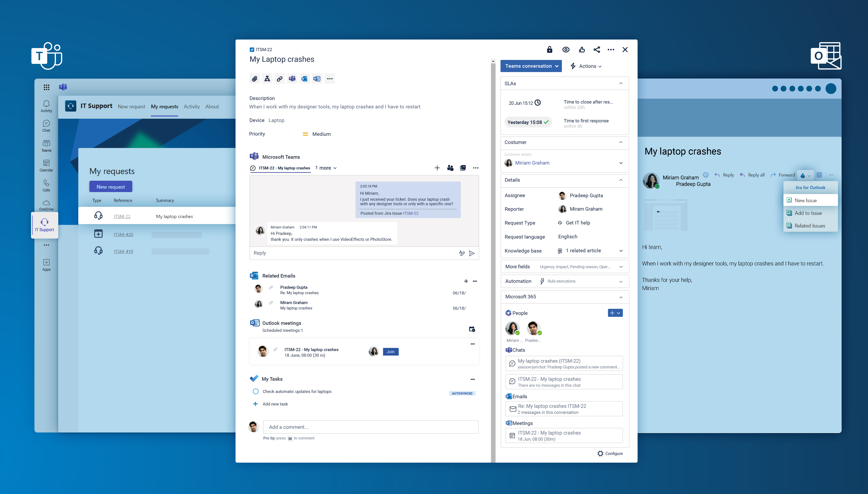
Task: Switch to the Activity tab in IT Support
Action: click(192, 107)
